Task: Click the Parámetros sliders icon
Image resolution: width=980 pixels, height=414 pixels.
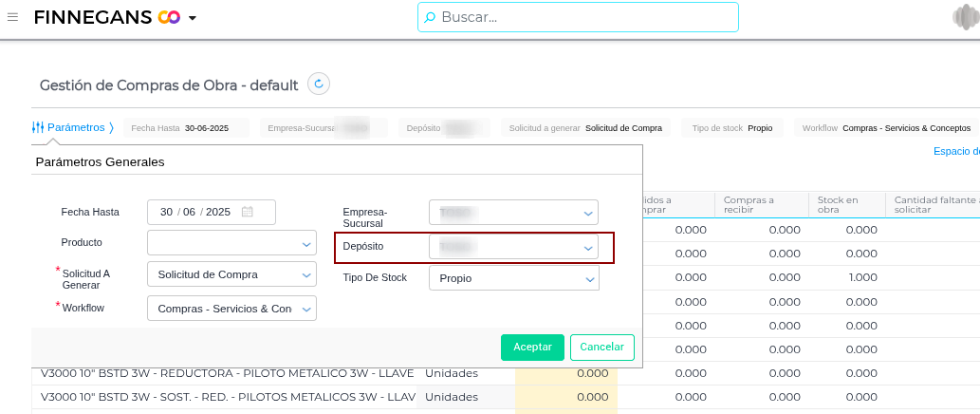Action: click(38, 127)
